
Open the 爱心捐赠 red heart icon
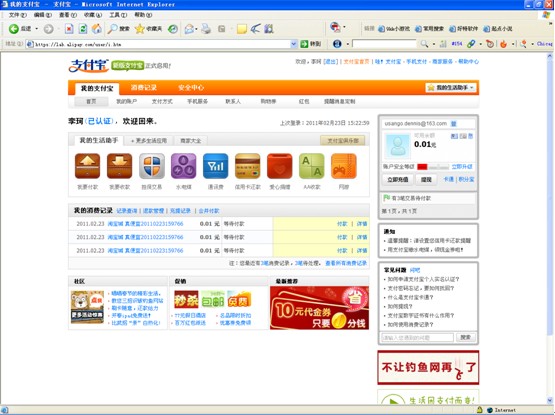click(x=280, y=166)
